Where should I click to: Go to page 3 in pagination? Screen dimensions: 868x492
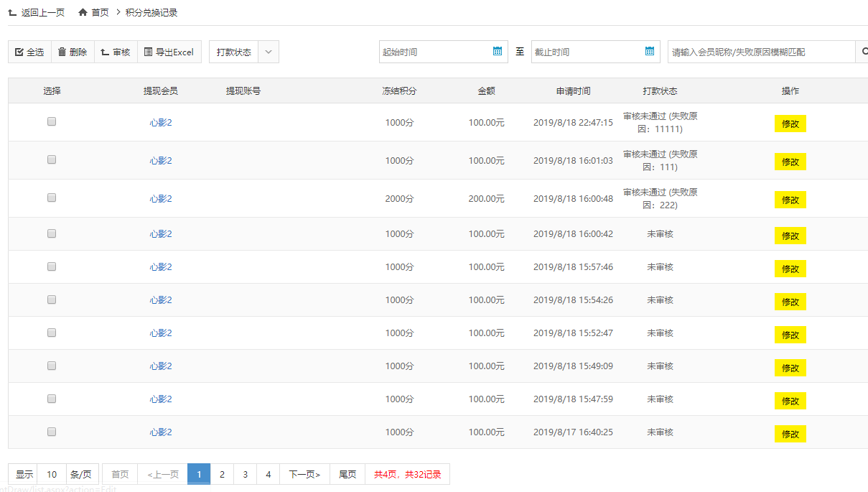coord(245,474)
